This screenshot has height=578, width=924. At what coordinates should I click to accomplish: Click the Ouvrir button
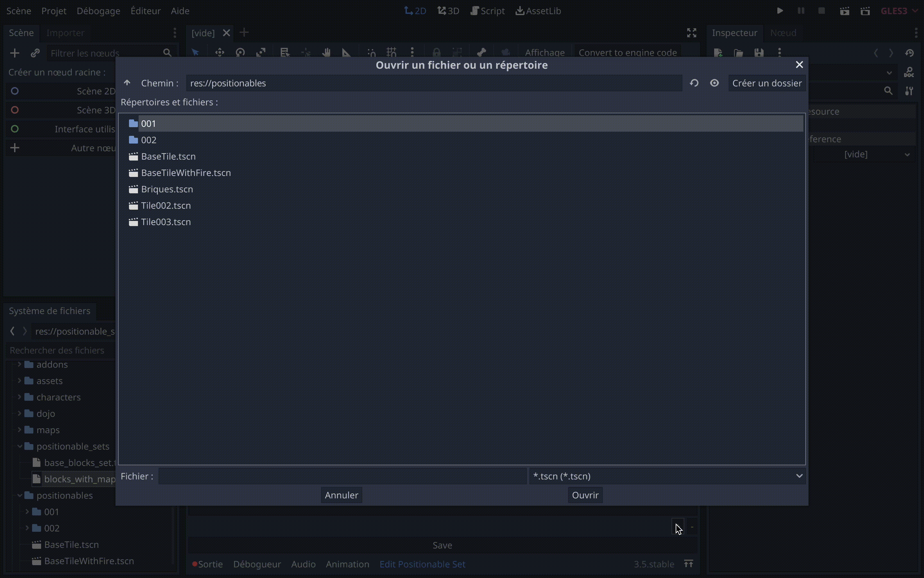tap(585, 495)
